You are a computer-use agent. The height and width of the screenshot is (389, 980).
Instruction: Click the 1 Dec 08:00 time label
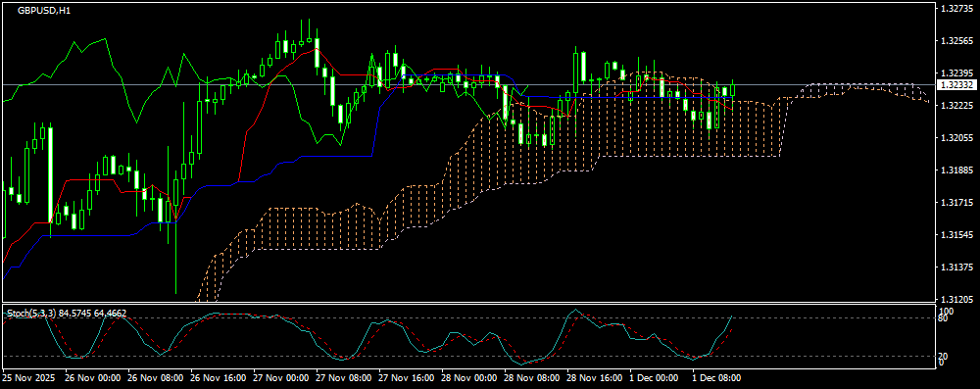(x=717, y=378)
